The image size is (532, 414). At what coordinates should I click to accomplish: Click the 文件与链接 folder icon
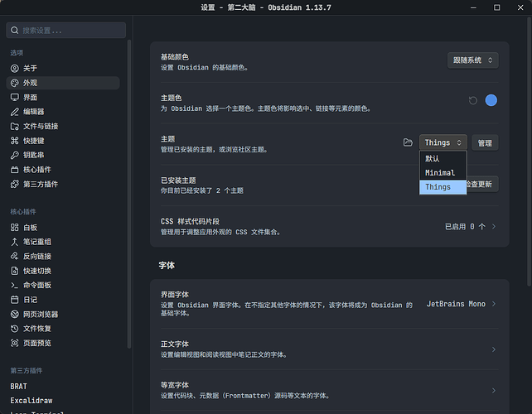point(15,127)
